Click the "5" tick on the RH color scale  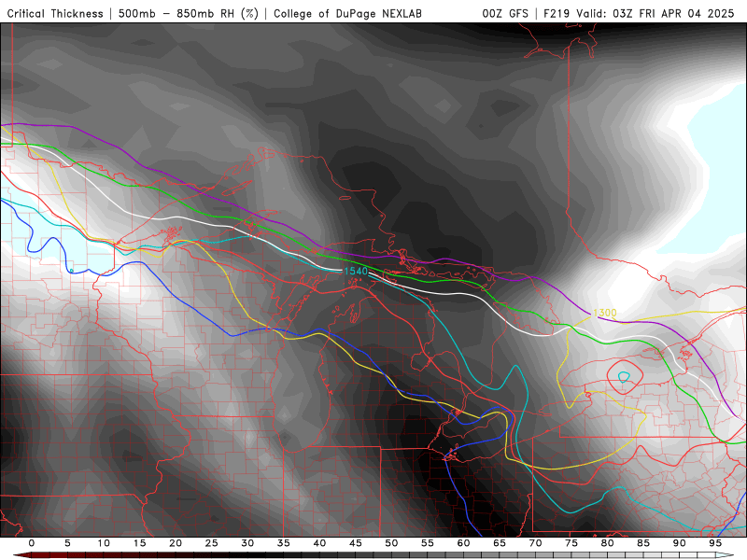click(x=67, y=543)
